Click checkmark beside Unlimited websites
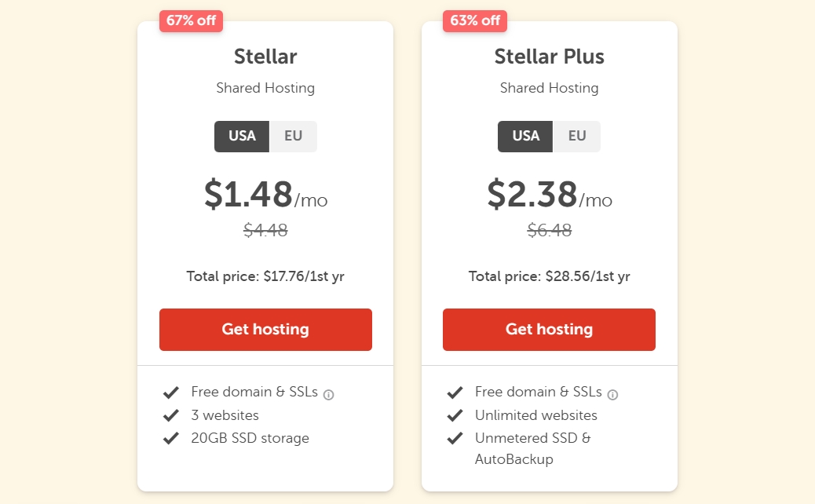 click(455, 415)
